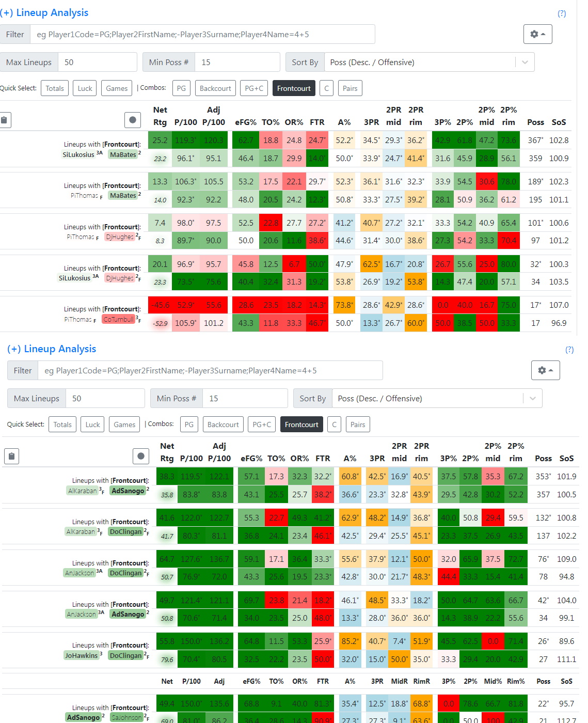Click the SoS value 107.0
Viewport: 588px width, 723px height.
(559, 305)
